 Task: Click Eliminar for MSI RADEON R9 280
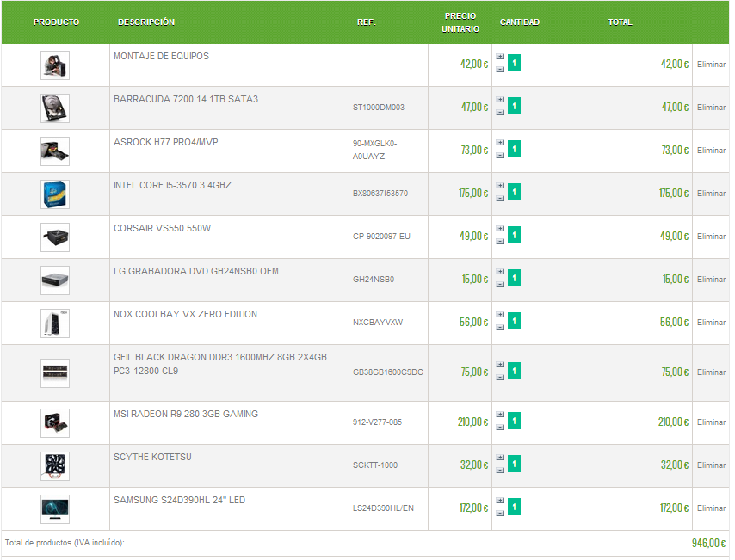711,423
